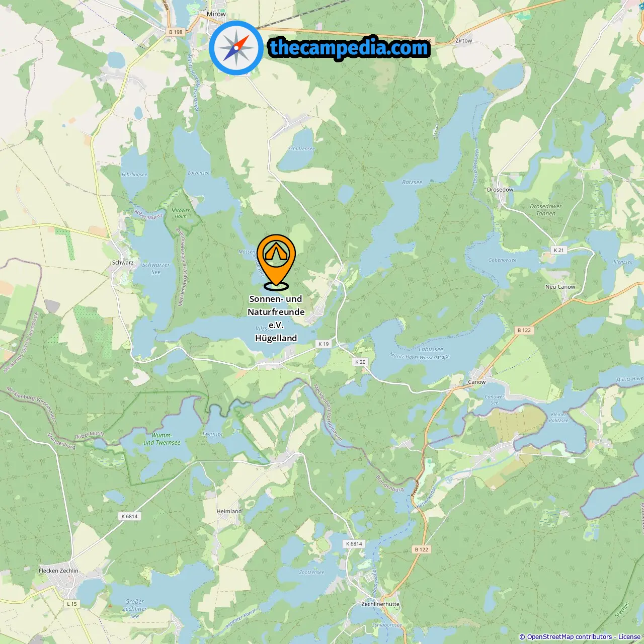Open the License link
The width and height of the screenshot is (644, 644).
(629, 637)
